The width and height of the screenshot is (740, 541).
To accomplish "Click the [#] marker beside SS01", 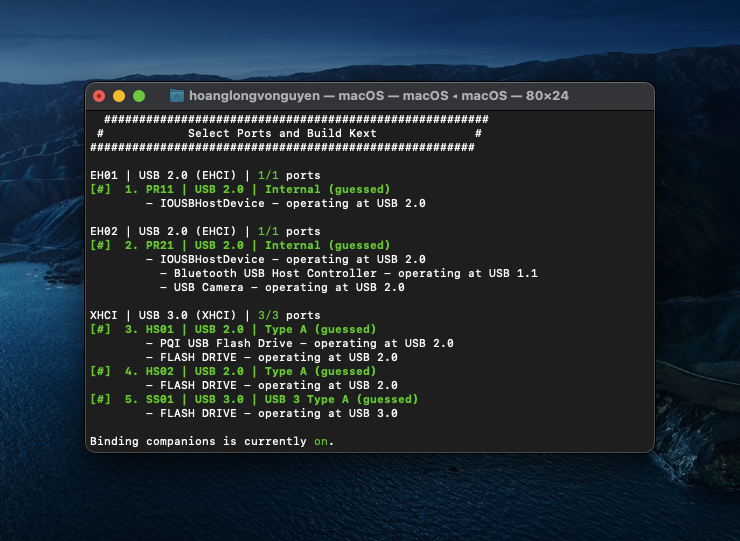I will (100, 399).
